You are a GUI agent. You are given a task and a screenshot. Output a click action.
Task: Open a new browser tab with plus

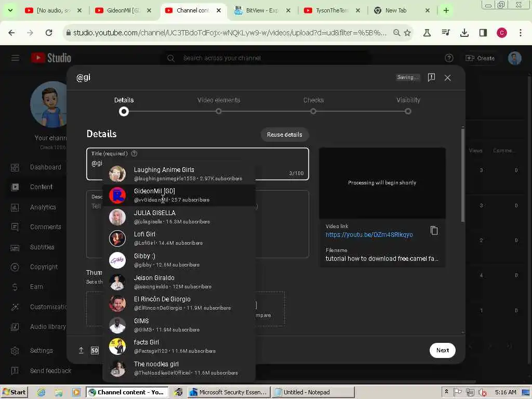point(446,10)
